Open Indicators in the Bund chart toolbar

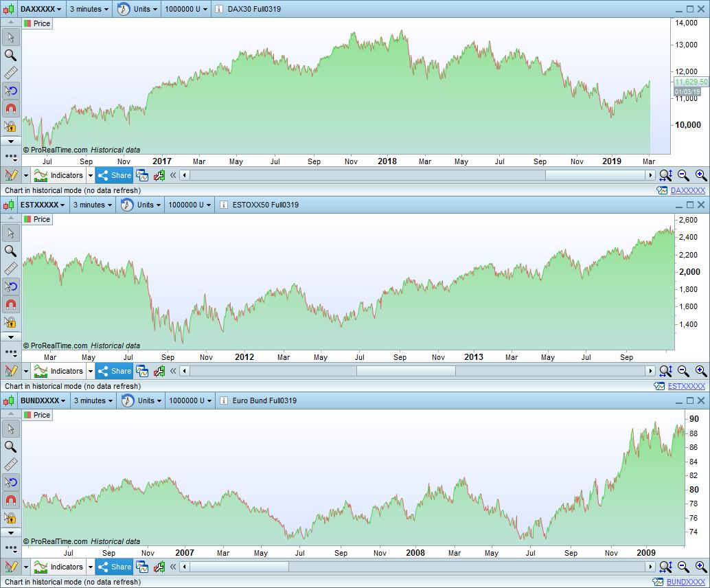tap(59, 567)
